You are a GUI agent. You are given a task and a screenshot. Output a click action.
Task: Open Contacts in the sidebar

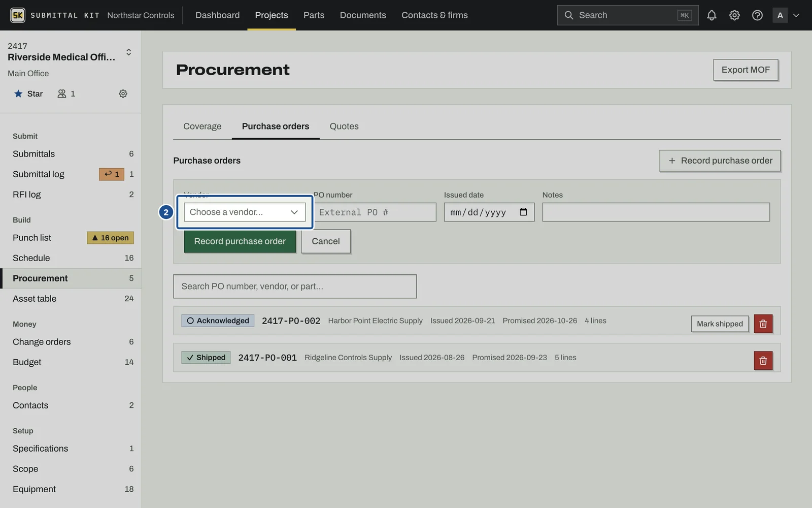[71, 405]
